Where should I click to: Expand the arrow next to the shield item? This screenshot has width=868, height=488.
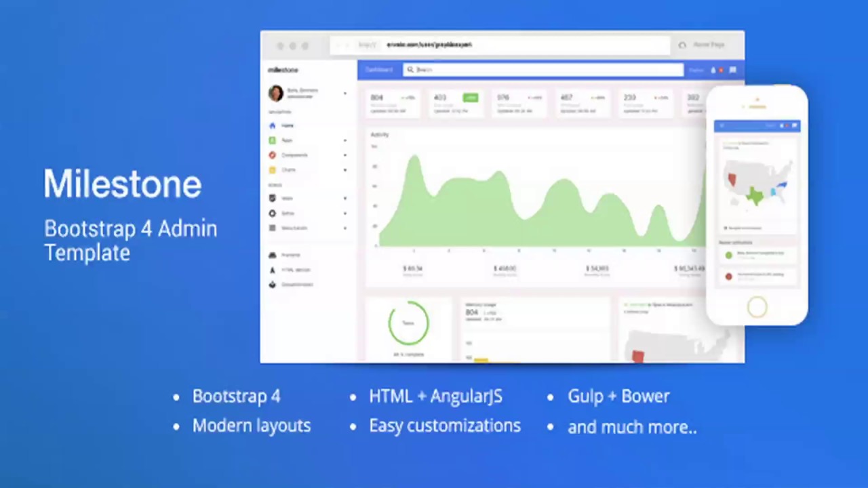coord(345,199)
